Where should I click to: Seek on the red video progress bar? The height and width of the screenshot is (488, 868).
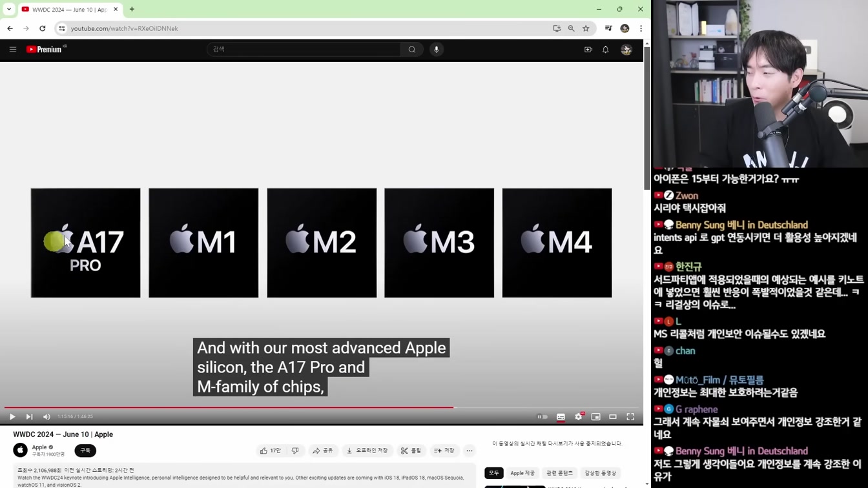[x=322, y=407]
